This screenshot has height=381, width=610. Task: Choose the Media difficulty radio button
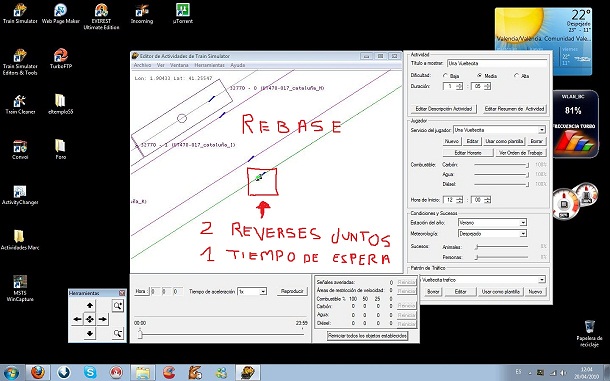(480, 76)
